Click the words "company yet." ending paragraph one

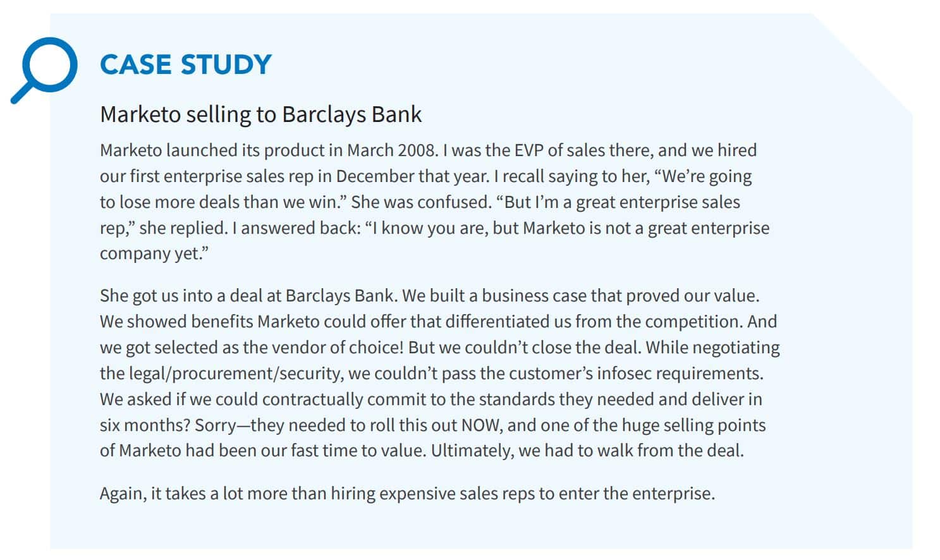point(154,254)
